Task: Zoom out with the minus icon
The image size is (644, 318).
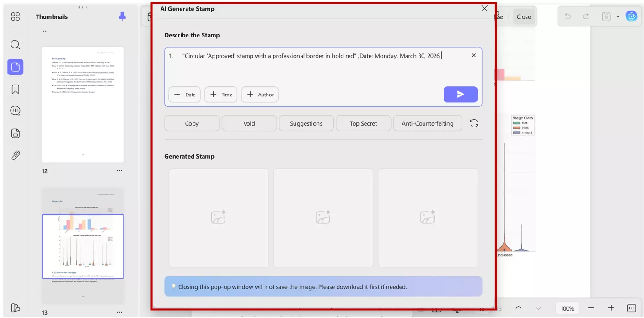Action: tap(591, 308)
